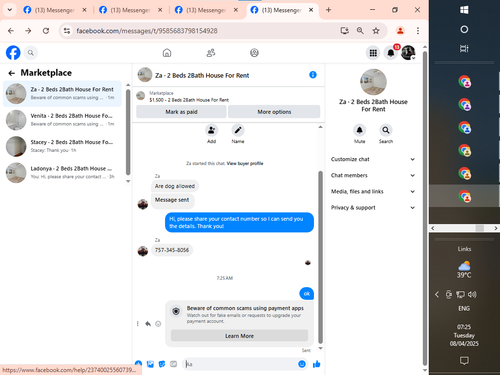Open the profile circle icon in top navigation
500x375 pixels.
[x=254, y=53]
